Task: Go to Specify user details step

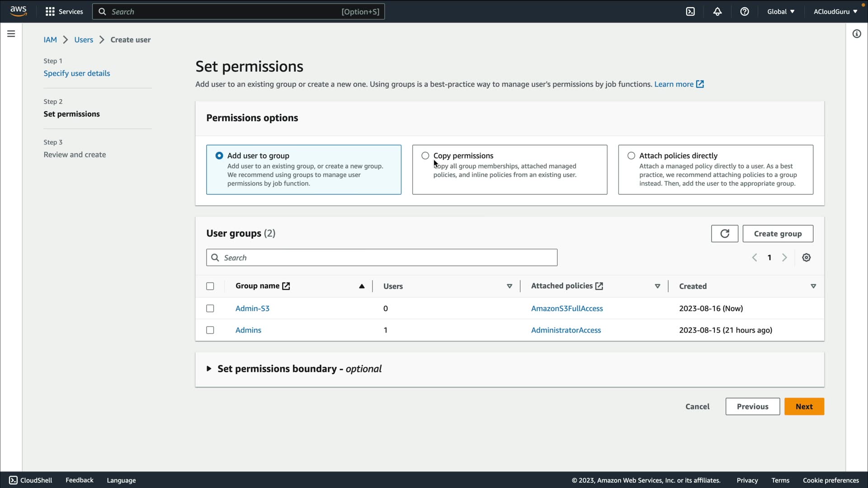Action: (x=76, y=73)
